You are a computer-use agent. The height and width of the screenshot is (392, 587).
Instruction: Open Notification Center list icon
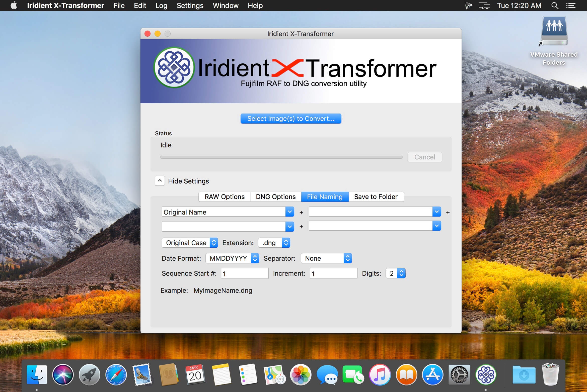coord(571,6)
